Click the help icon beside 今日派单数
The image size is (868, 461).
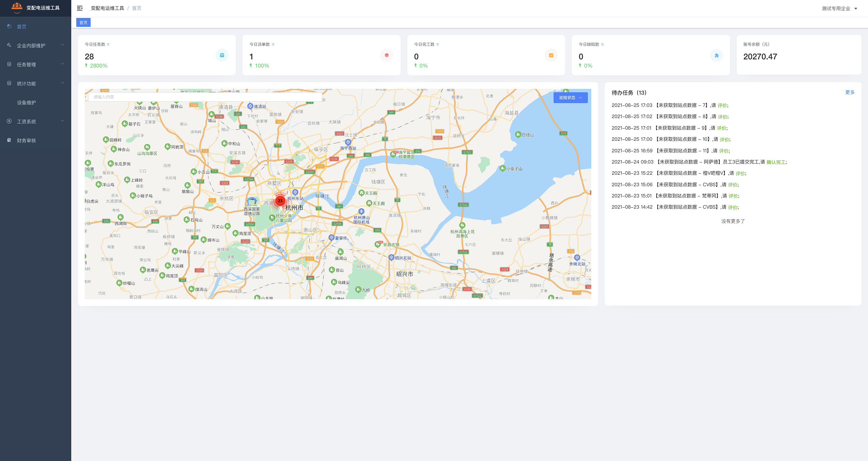pyautogui.click(x=273, y=44)
